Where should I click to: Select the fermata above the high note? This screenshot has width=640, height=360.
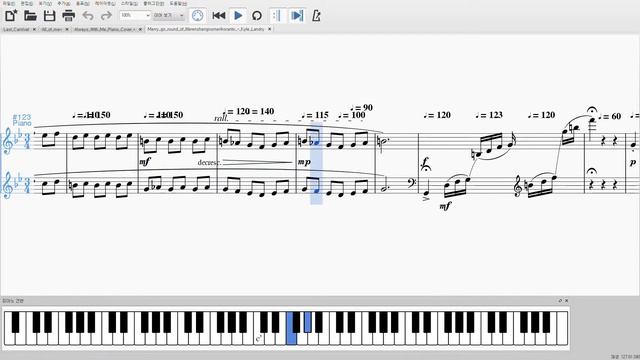pyautogui.click(x=592, y=110)
